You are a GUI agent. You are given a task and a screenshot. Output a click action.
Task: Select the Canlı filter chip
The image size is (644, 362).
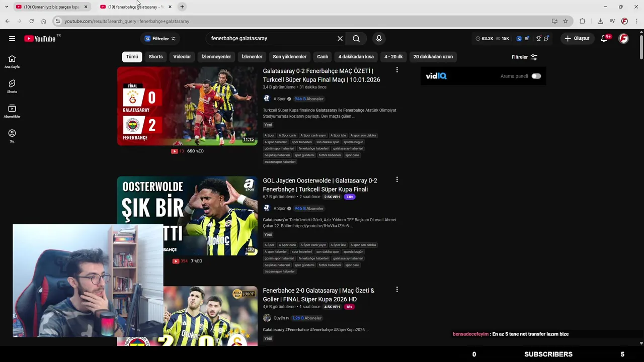(323, 57)
